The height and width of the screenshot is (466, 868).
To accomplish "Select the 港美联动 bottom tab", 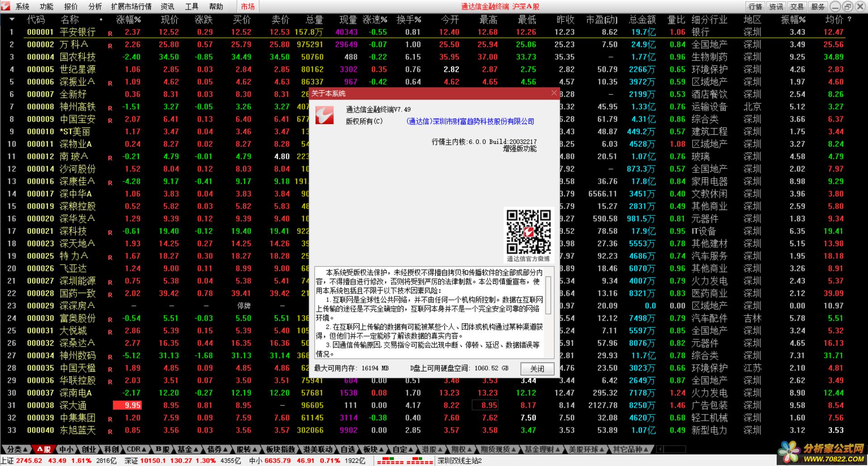I will [x=318, y=449].
